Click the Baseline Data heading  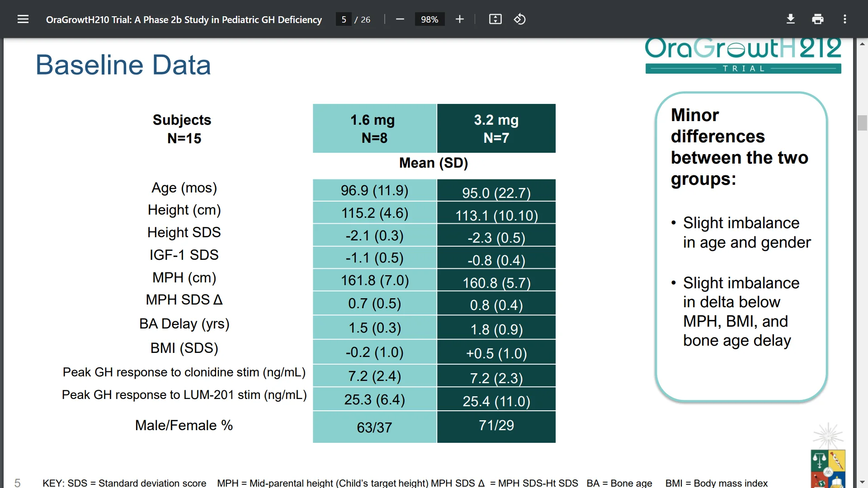[123, 65]
